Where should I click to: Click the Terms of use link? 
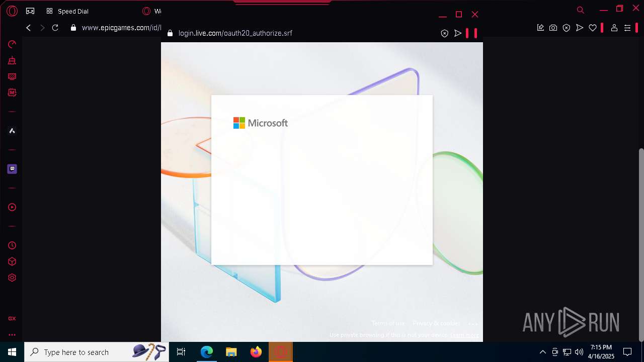[388, 323]
